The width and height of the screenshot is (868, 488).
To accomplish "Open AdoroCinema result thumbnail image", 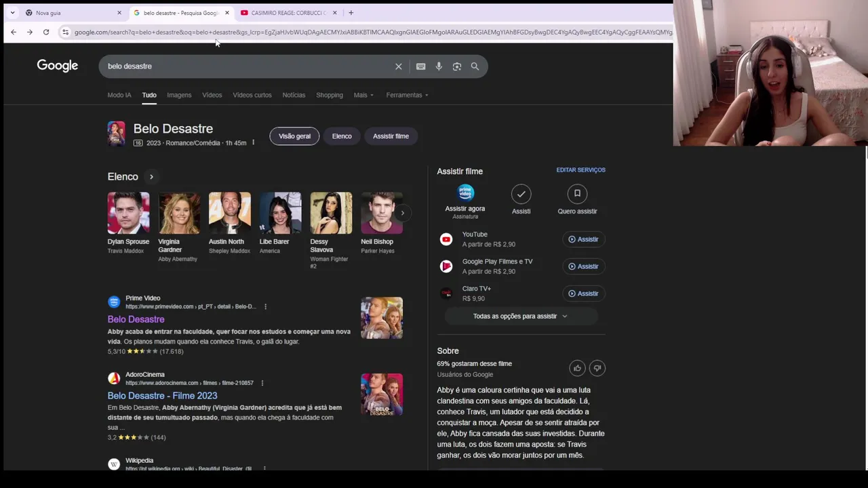I will (382, 394).
